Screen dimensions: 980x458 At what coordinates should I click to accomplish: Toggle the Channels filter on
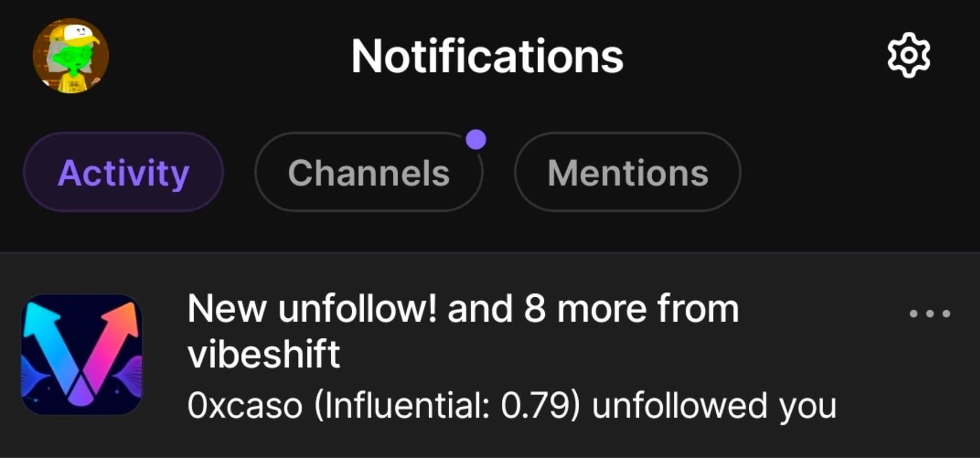[368, 172]
